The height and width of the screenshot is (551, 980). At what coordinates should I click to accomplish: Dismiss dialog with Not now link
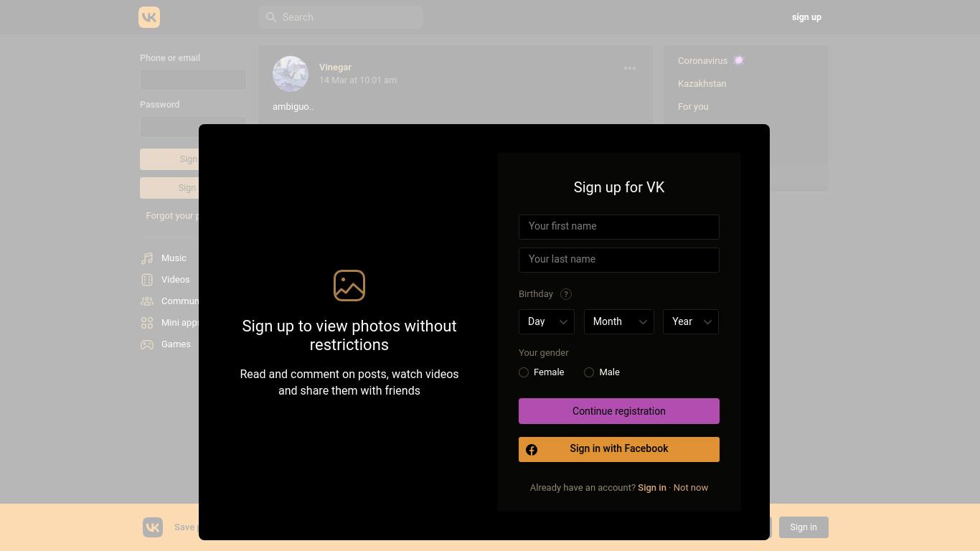click(x=691, y=488)
